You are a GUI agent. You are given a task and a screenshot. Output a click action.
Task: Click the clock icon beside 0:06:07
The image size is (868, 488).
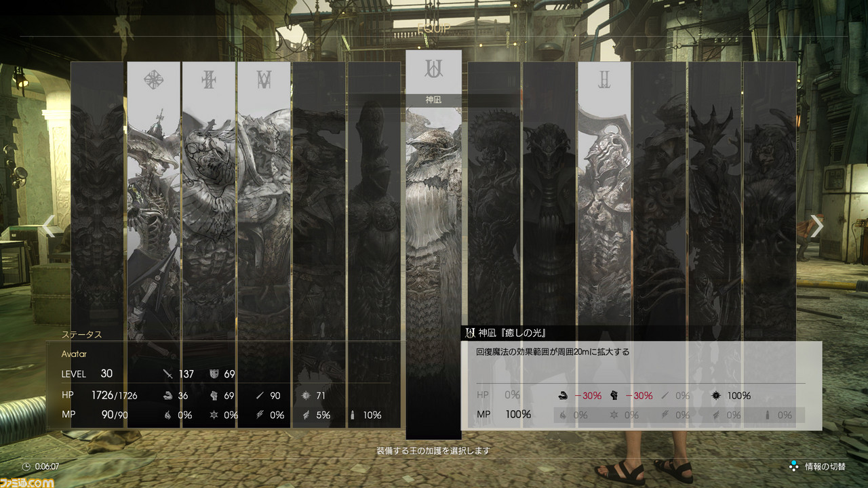point(26,466)
